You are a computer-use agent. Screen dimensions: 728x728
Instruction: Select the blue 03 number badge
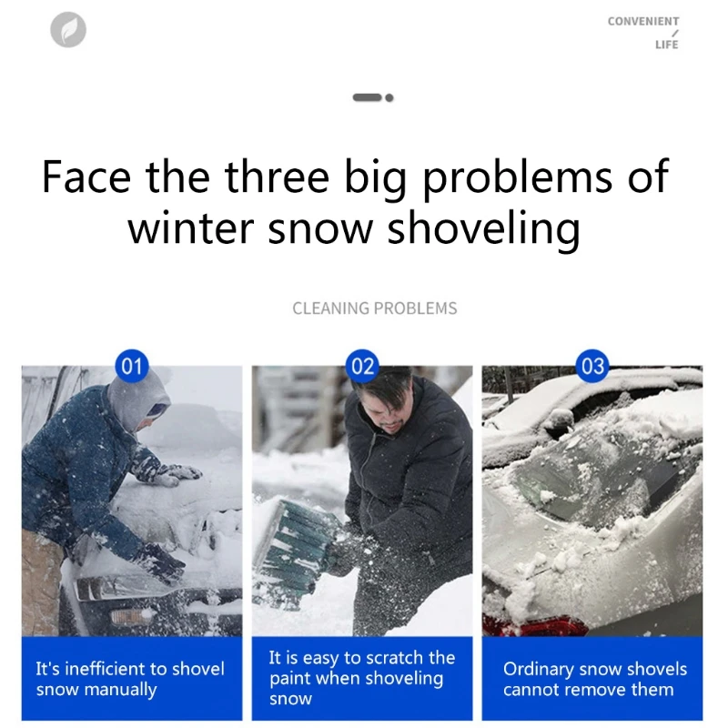(592, 366)
